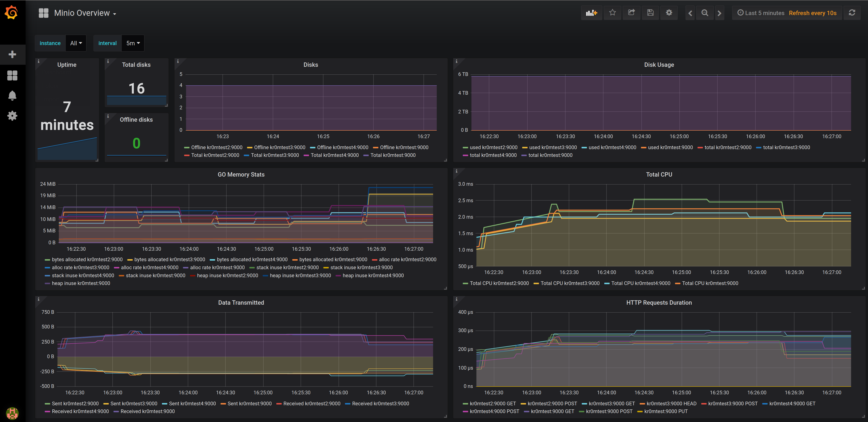Click the refresh dashboard button
This screenshot has width=868, height=422.
[852, 13]
